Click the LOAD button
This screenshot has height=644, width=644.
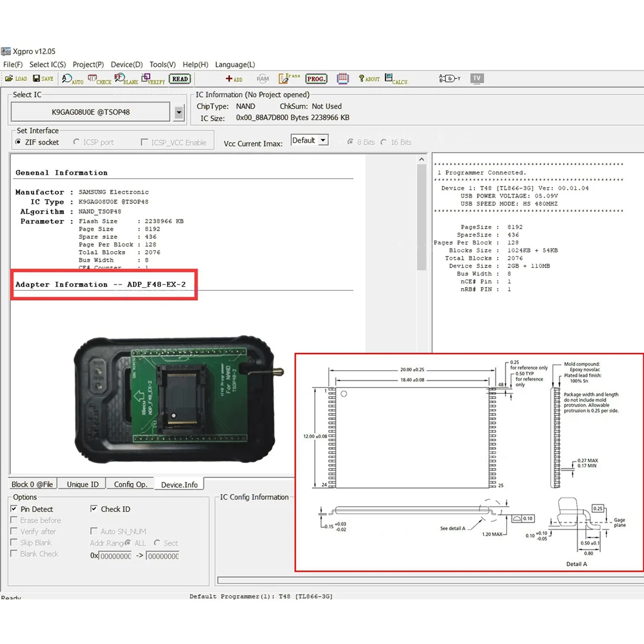(x=16, y=78)
